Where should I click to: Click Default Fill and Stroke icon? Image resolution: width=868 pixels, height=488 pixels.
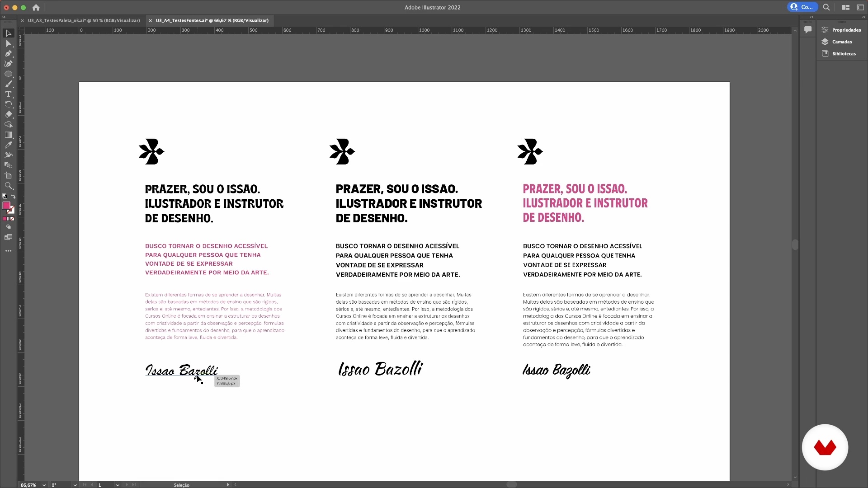(x=5, y=197)
